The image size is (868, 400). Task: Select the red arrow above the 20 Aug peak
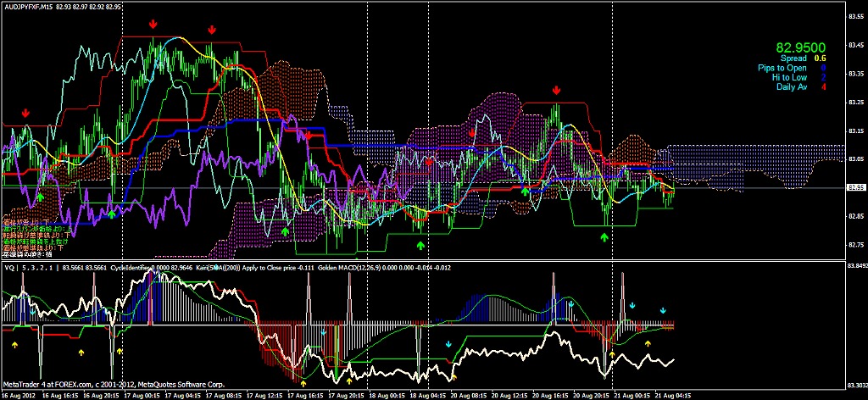click(556, 90)
